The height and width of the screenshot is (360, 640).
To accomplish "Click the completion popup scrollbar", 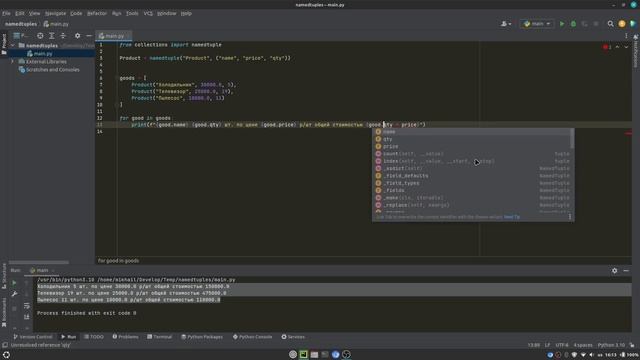I will click(572, 139).
